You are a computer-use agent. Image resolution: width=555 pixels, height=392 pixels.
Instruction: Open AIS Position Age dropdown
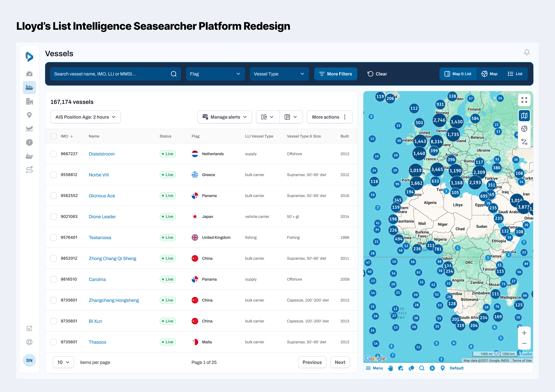85,117
